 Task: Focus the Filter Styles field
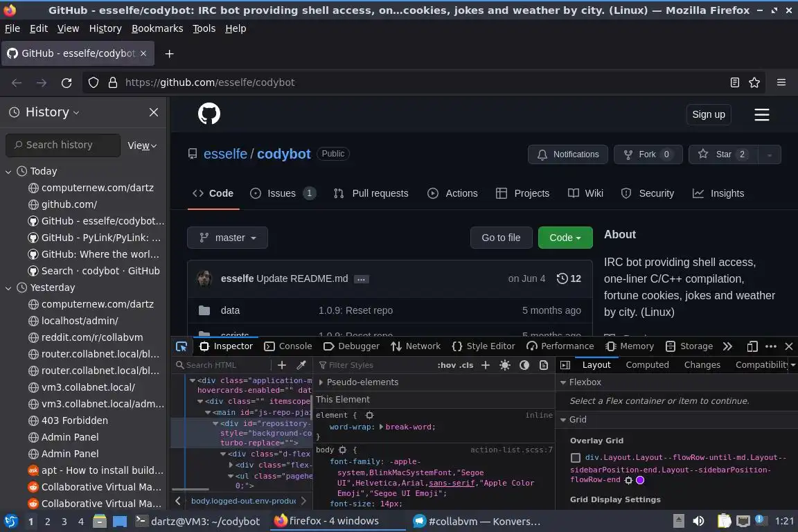tap(374, 365)
